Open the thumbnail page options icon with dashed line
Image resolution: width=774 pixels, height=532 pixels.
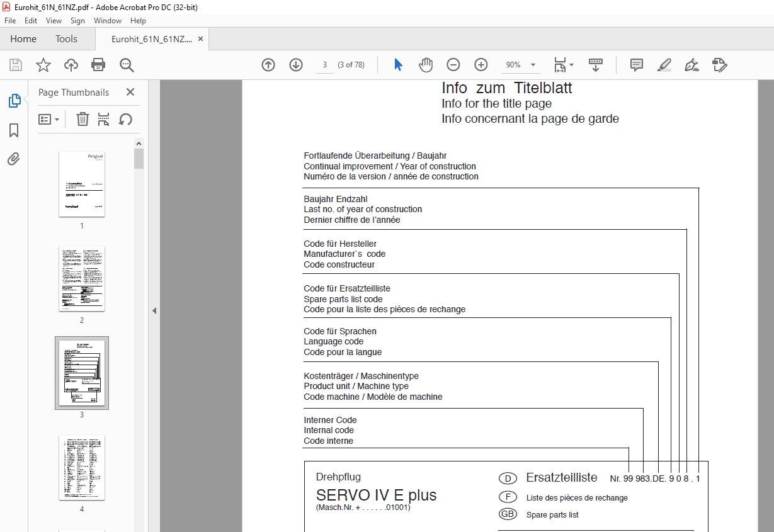coord(104,119)
